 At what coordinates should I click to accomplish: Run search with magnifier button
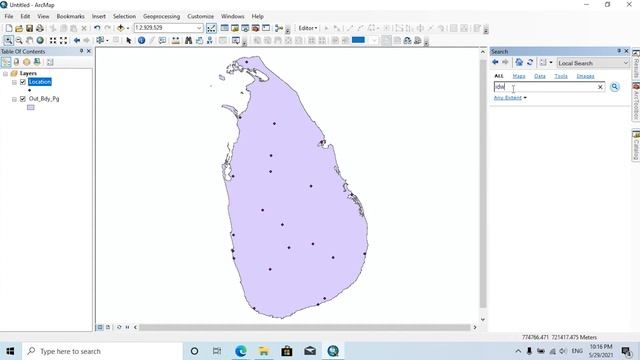click(614, 87)
